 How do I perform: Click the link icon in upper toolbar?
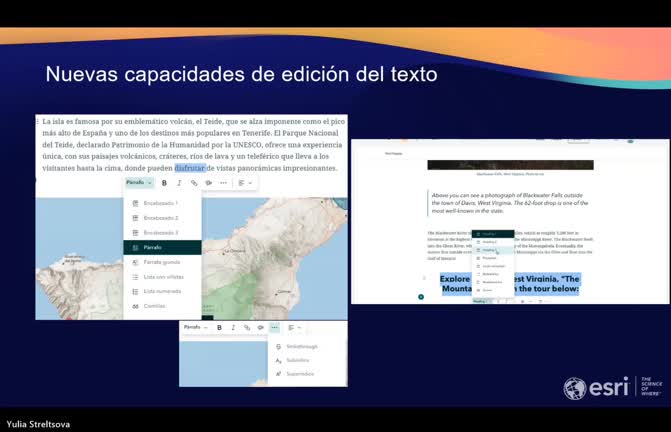click(193, 183)
